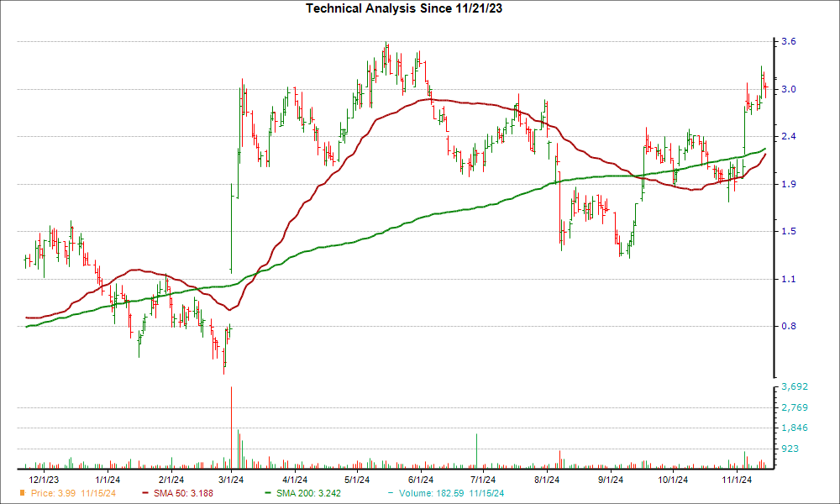The height and width of the screenshot is (504, 840).
Task: Click the 2,769 volume axis label
Action: (795, 407)
